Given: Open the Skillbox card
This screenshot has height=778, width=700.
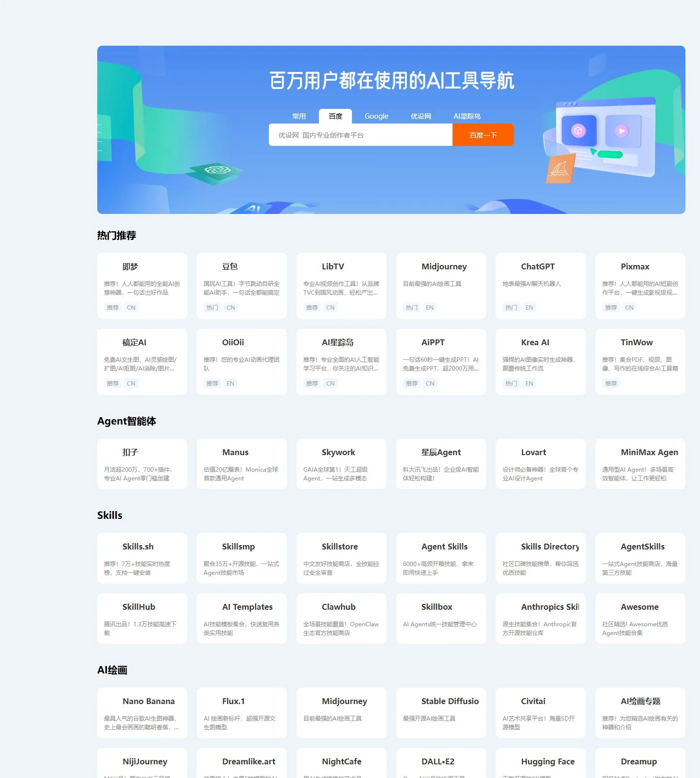Looking at the screenshot, I should click(x=441, y=619).
